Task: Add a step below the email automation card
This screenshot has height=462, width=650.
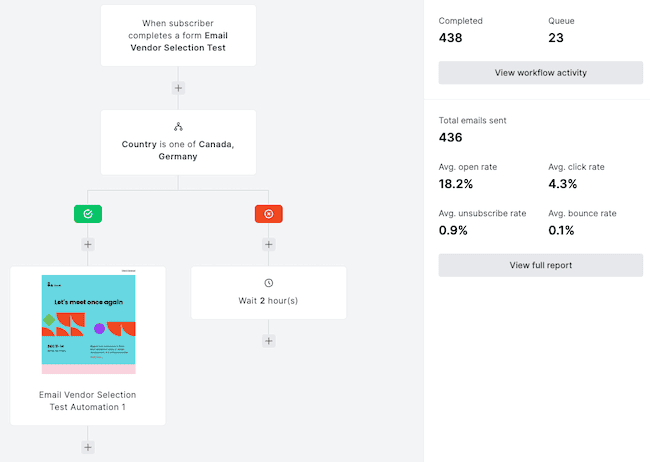Action: tap(88, 447)
